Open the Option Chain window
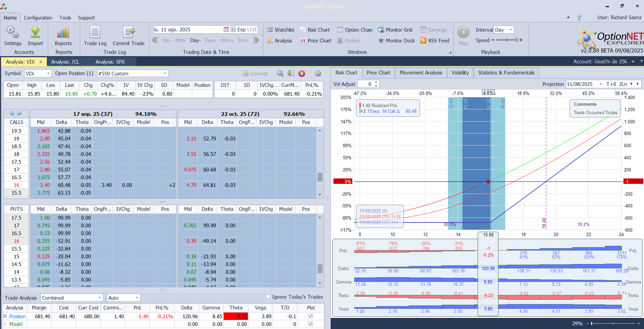The image size is (644, 329). [x=355, y=30]
